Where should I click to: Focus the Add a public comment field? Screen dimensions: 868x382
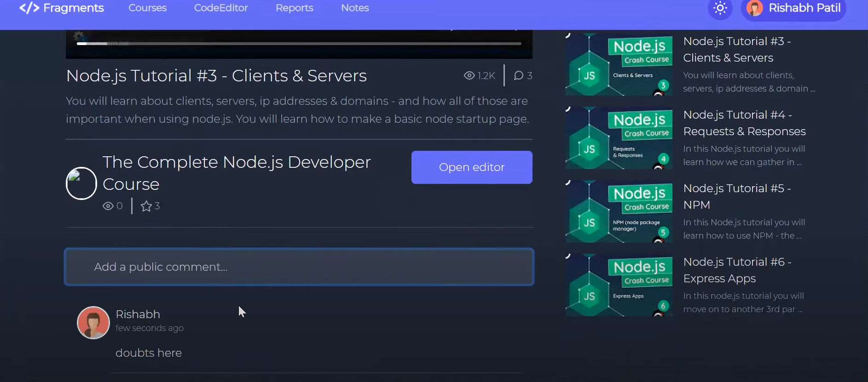click(x=299, y=267)
